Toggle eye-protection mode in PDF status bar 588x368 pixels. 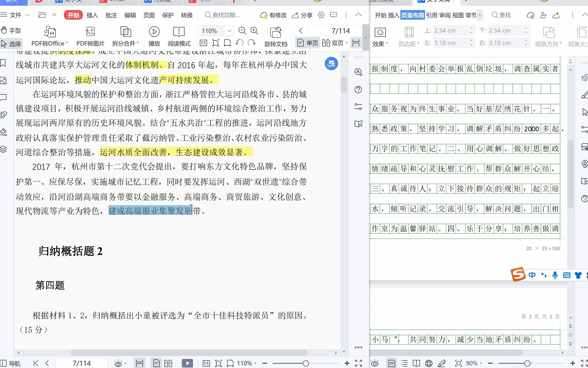118,364
